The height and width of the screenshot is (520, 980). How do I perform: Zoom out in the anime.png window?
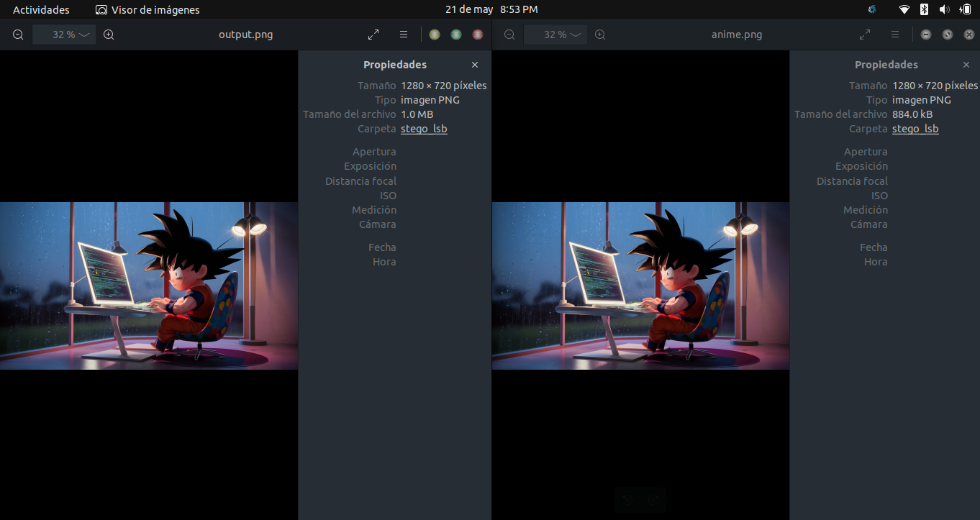click(x=509, y=35)
